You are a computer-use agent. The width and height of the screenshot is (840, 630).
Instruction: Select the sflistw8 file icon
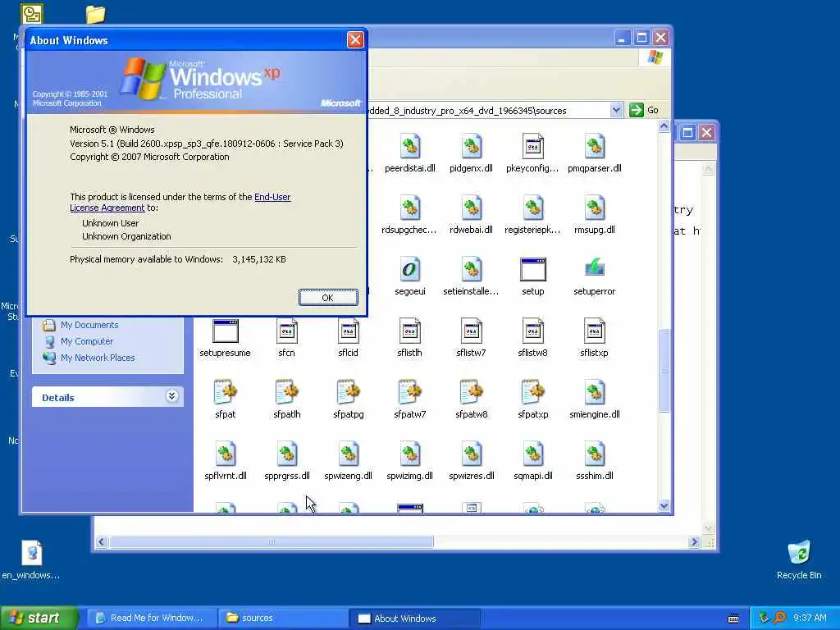tap(533, 331)
